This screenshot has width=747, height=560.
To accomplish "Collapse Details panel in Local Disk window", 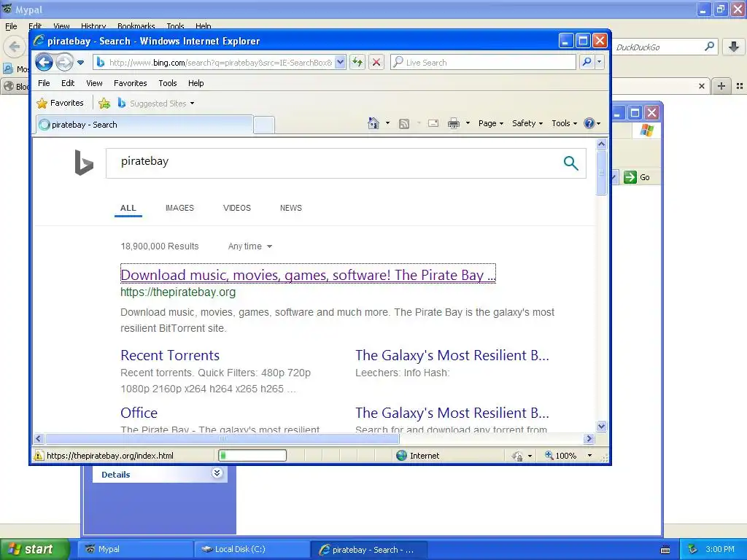I will pos(217,472).
